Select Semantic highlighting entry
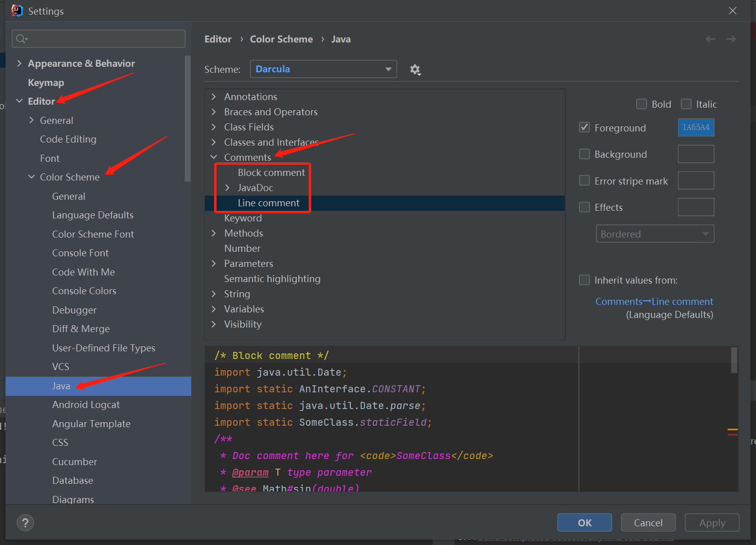 (272, 279)
